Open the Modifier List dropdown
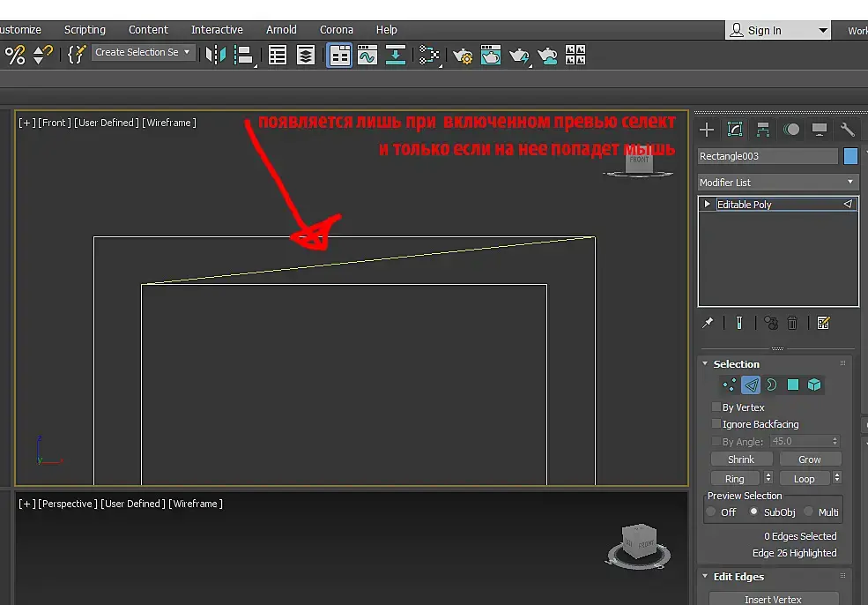868x605 pixels. (x=778, y=183)
